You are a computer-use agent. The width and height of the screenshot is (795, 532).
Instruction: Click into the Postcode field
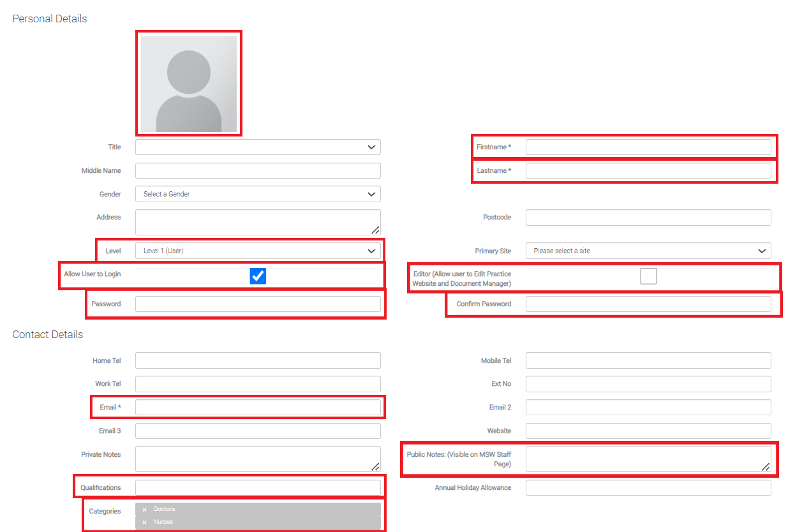click(648, 217)
